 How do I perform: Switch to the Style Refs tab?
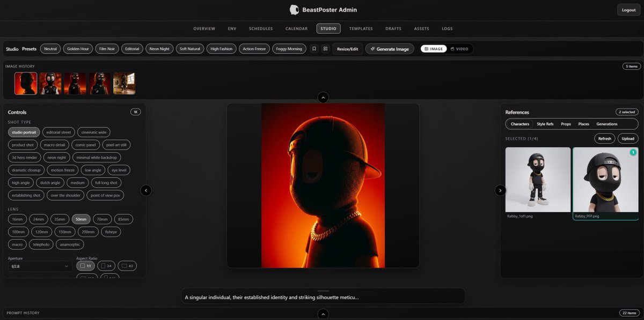(x=545, y=124)
